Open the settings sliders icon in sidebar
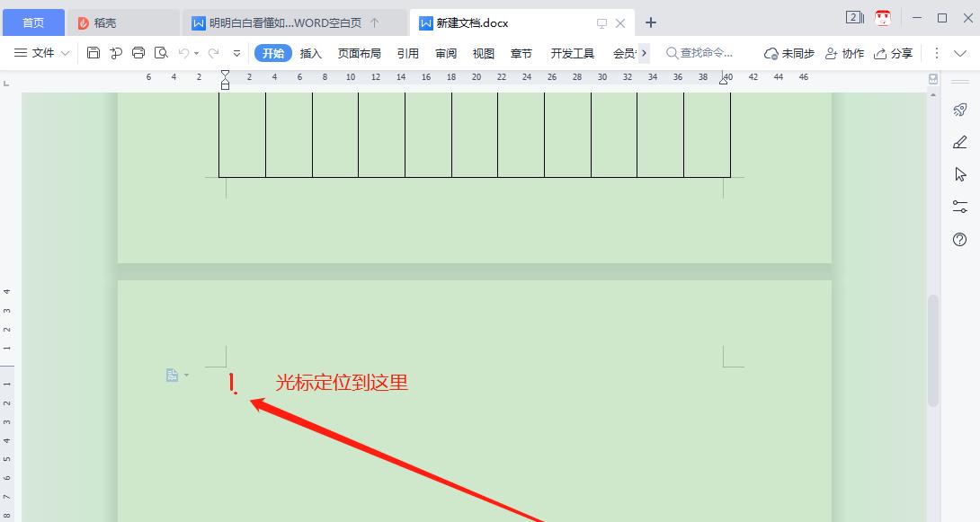The image size is (980, 522). [x=960, y=207]
